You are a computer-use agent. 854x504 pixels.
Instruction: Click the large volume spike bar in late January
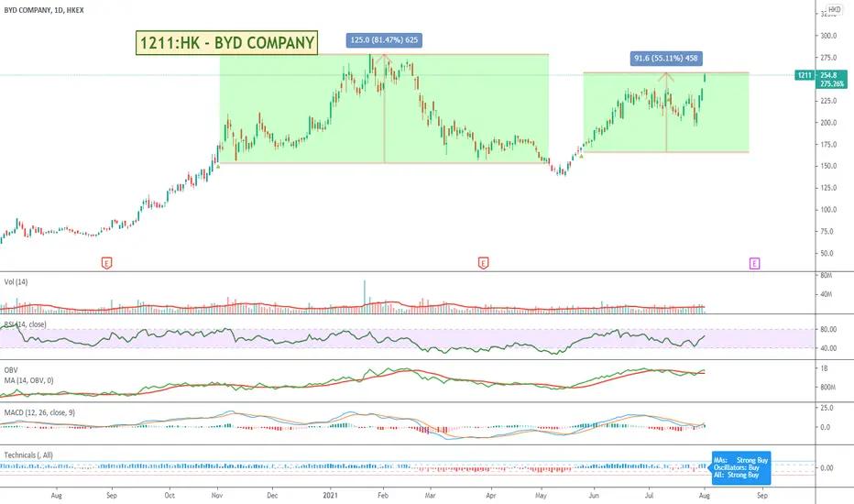365,297
